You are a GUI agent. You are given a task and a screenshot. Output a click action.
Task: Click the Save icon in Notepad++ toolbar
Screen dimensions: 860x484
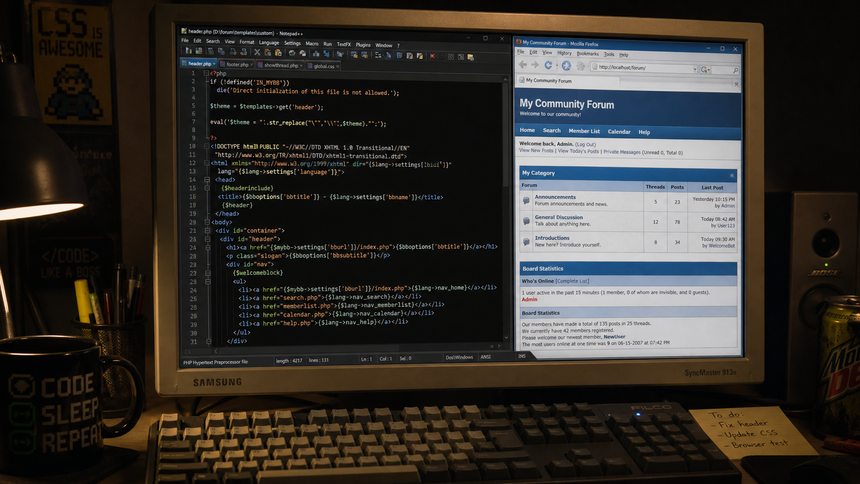pyautogui.click(x=199, y=51)
